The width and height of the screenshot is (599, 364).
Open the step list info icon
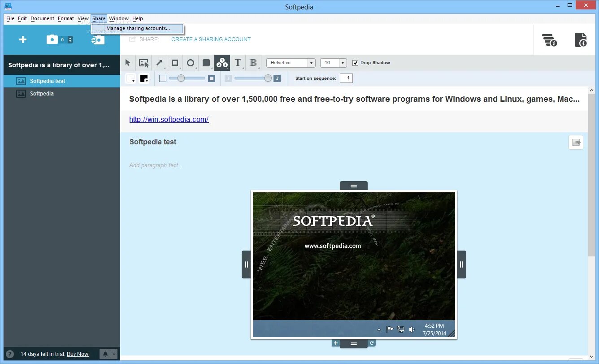[x=549, y=40]
